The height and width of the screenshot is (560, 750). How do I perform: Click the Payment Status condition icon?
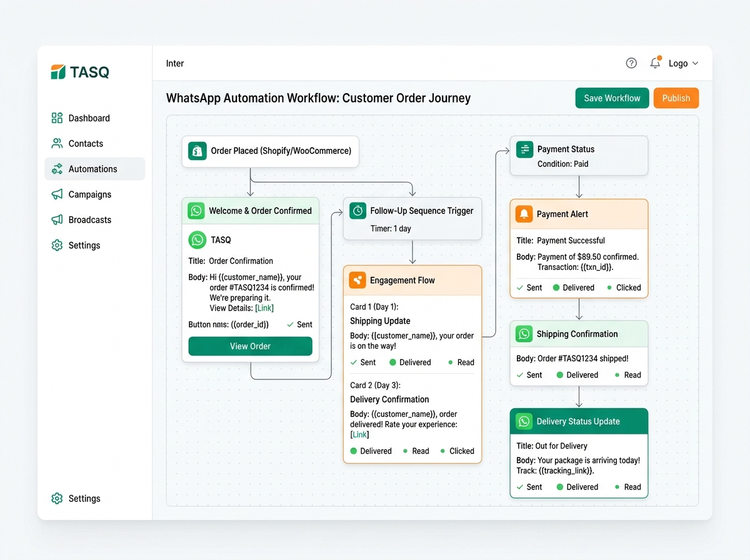(x=524, y=149)
